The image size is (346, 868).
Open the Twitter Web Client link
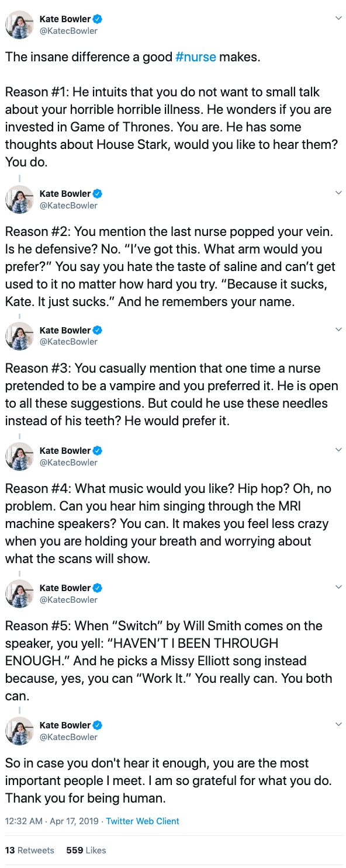pyautogui.click(x=143, y=821)
